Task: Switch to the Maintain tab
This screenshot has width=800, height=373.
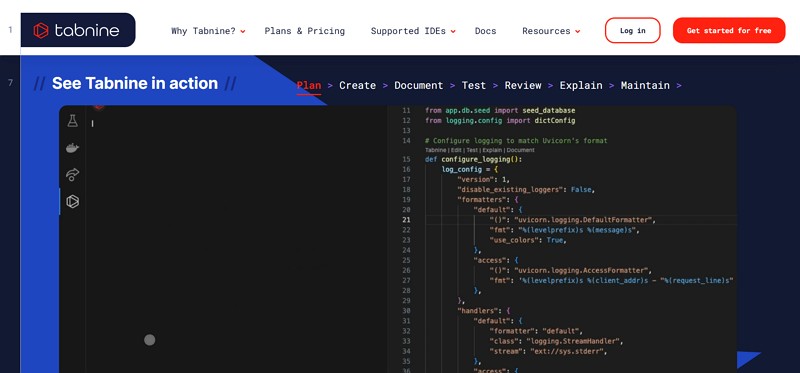Action: pos(645,85)
